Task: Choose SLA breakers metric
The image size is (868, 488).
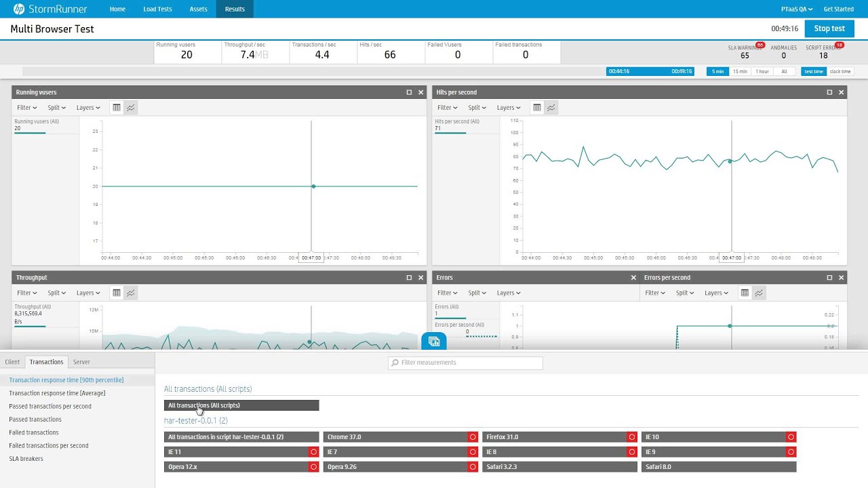Action: click(x=26, y=459)
